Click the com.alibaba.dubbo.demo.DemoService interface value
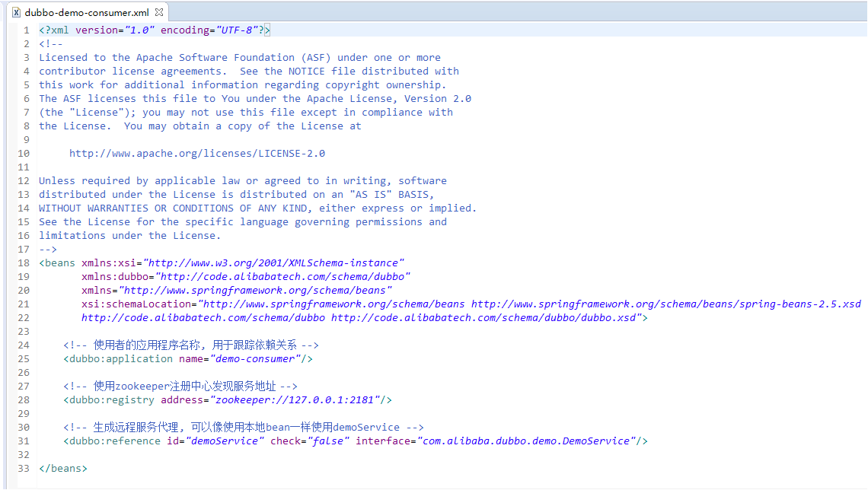The height and width of the screenshot is (490, 868). pos(526,441)
